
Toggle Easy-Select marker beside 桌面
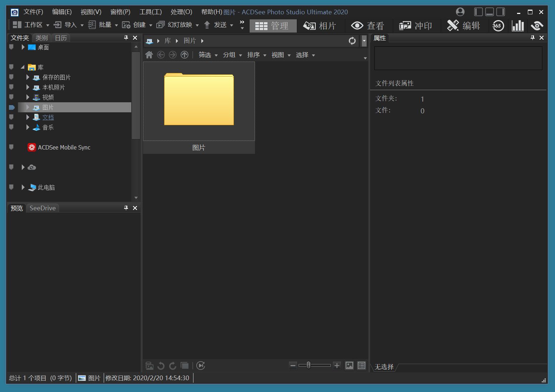click(x=11, y=47)
